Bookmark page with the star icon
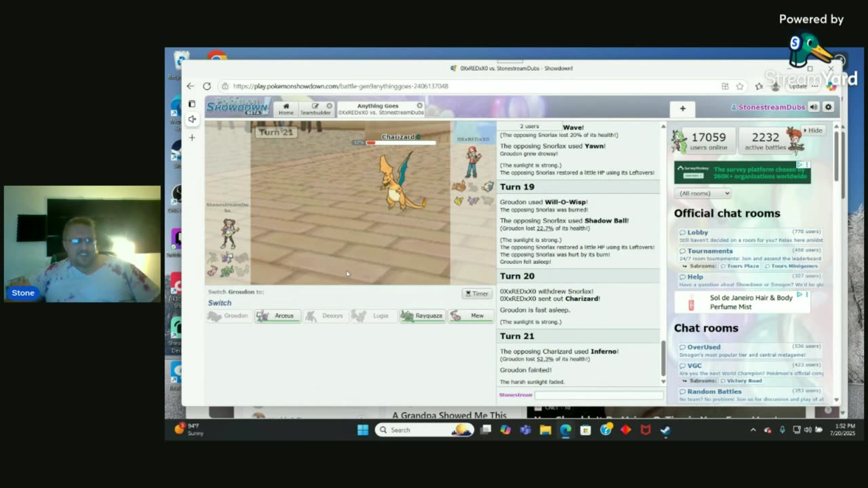 [740, 86]
